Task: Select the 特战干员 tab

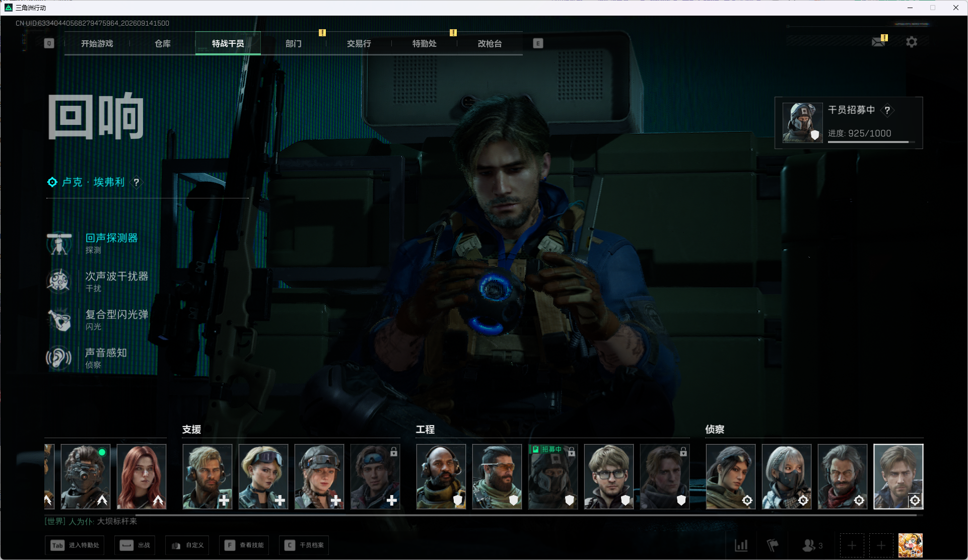Action: 228,43
